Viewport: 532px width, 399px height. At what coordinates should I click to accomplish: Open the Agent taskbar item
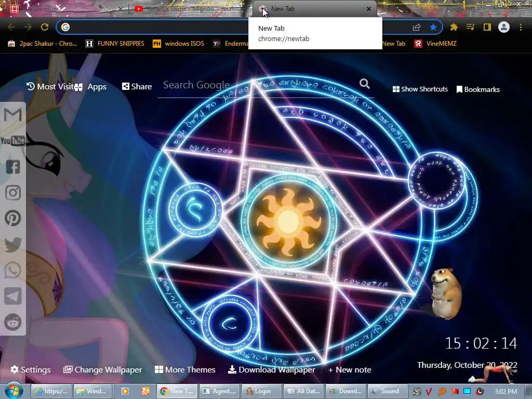(219, 391)
